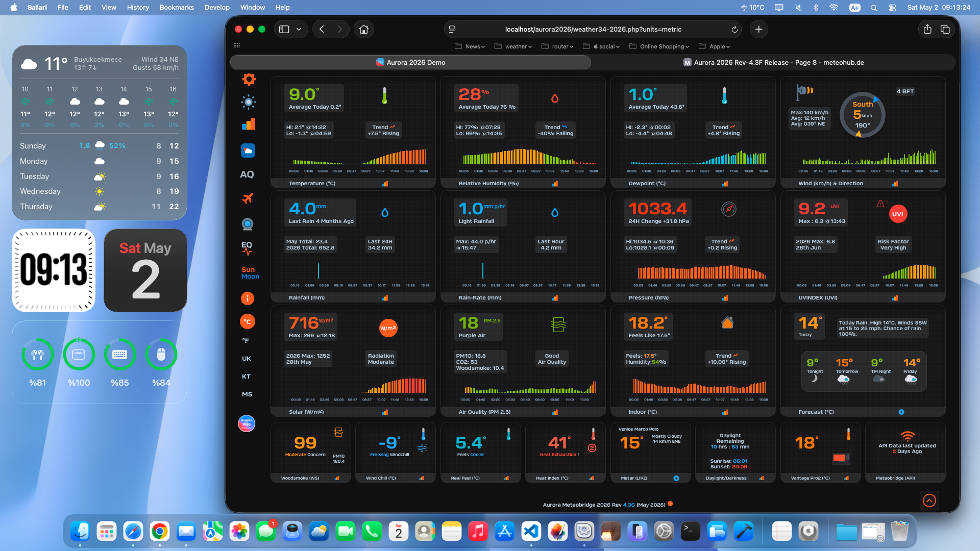Open the Safari home page button
This screenshot has height=551, width=980.
pos(364,30)
